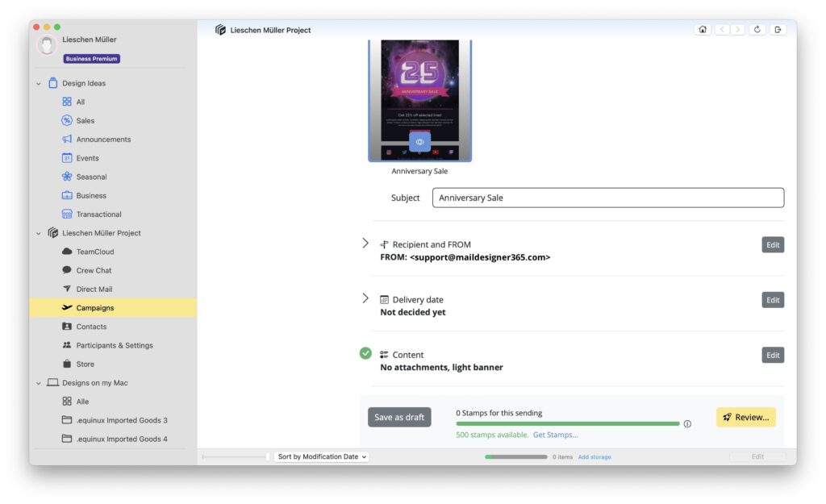Open Participants & Settings
Image resolution: width=826 pixels, height=504 pixels.
pos(113,345)
